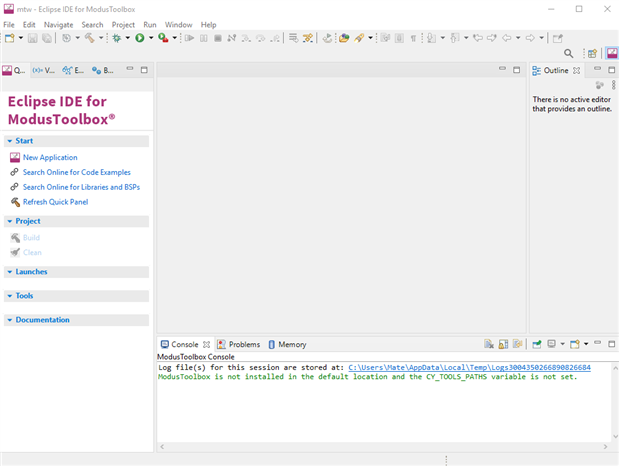Click Search Online for Code Examples
The width and height of the screenshot is (619, 466).
tap(77, 172)
